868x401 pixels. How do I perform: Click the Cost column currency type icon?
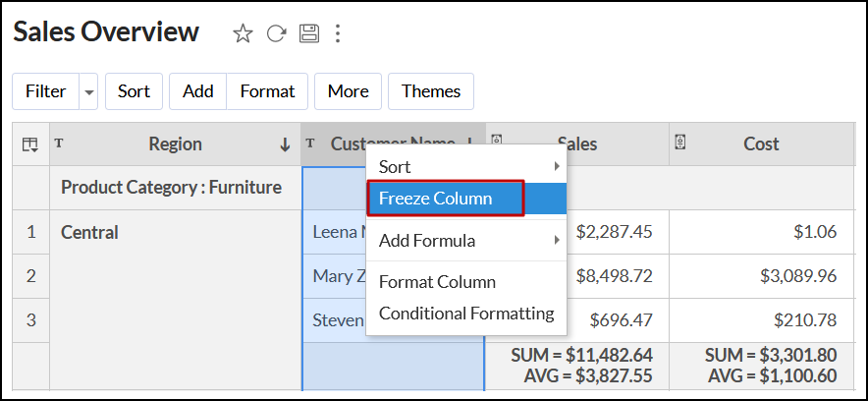tap(680, 143)
